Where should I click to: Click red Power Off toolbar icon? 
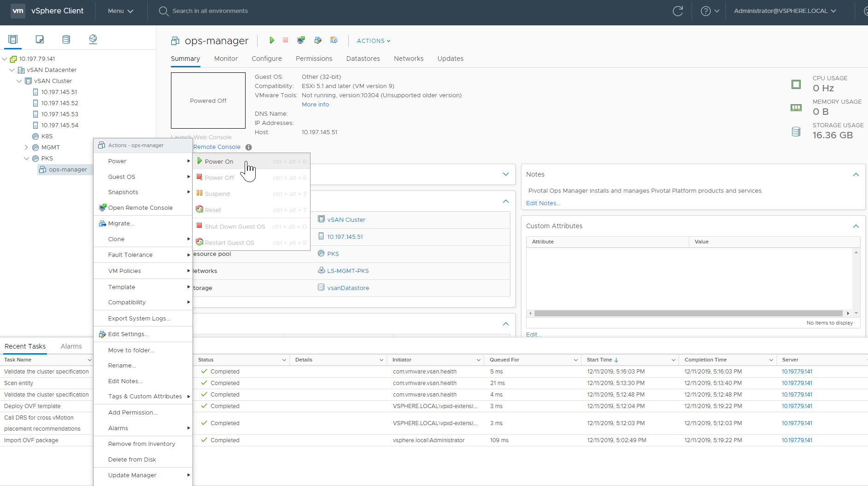286,41
